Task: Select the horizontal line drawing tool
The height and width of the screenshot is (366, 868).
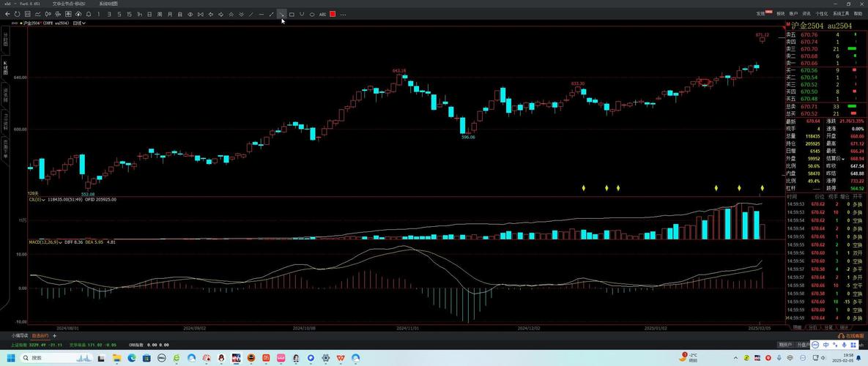Action: pyautogui.click(x=261, y=14)
